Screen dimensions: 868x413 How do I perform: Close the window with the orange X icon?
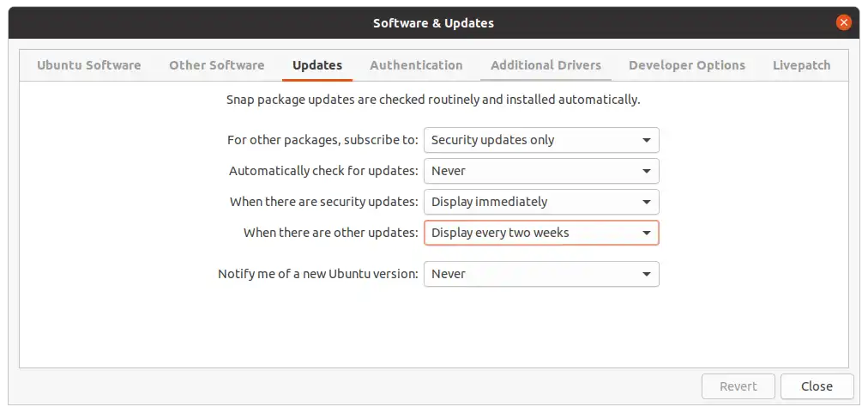[x=844, y=22]
